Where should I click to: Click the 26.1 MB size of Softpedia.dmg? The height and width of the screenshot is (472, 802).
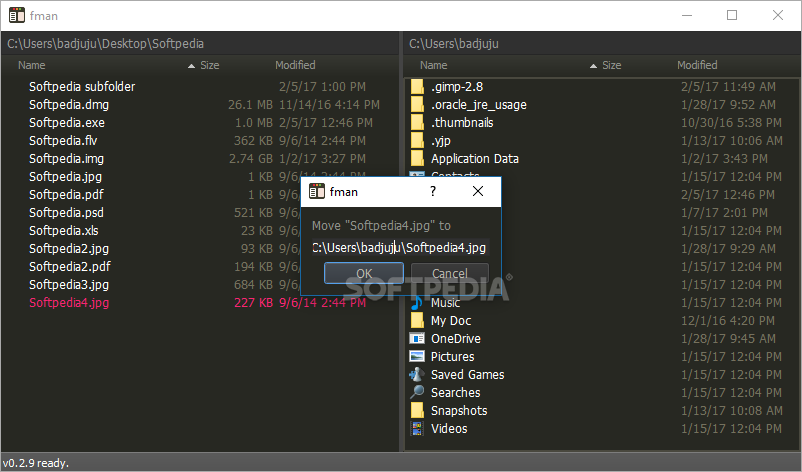tap(251, 104)
